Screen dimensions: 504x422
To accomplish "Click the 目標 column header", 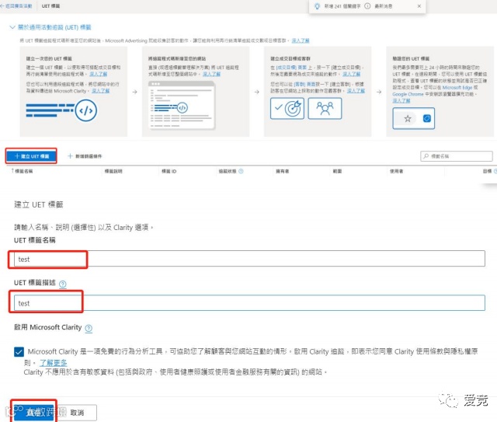I will [x=487, y=171].
